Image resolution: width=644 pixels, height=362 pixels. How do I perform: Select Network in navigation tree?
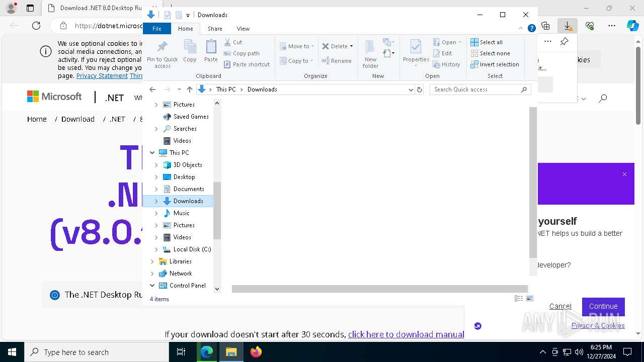click(181, 274)
